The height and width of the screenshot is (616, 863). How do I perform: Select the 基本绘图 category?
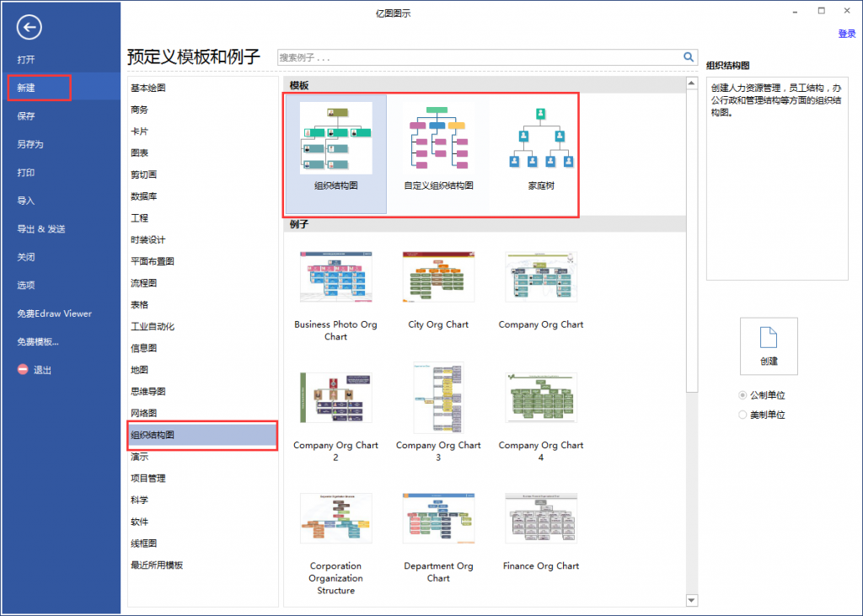(x=148, y=88)
